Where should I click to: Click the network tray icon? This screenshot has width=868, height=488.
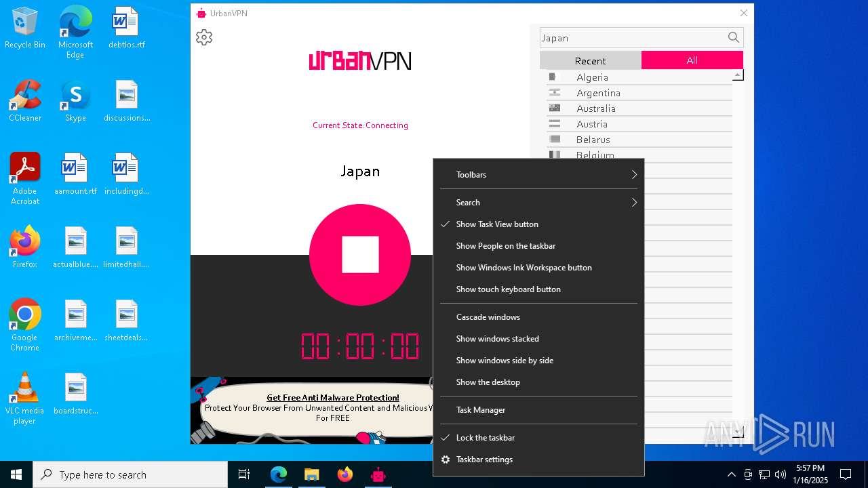(764, 474)
